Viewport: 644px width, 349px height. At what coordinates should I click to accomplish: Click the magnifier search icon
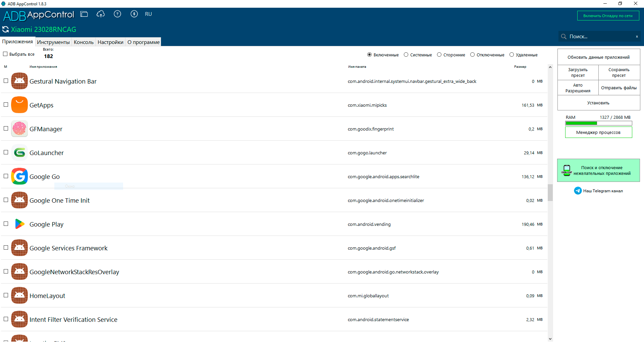[x=564, y=36]
